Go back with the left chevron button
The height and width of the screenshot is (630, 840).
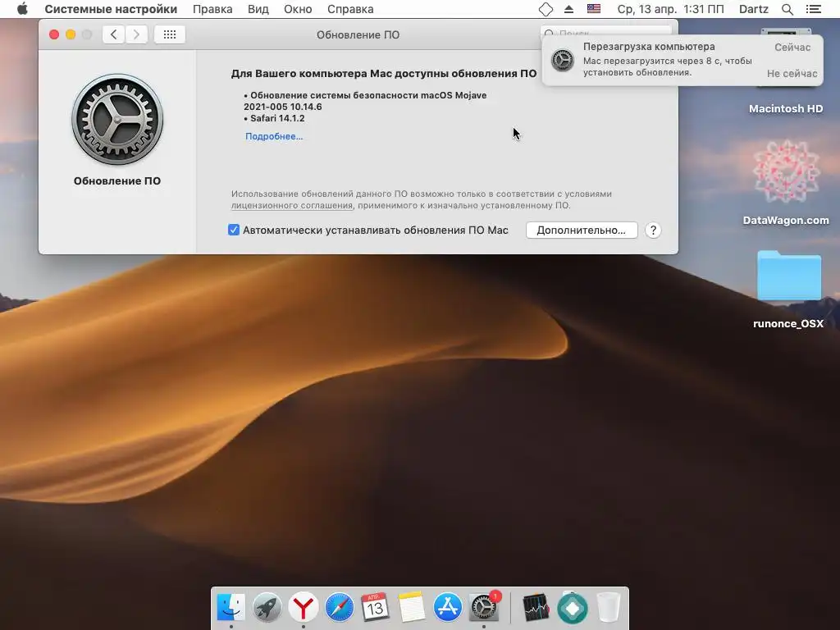point(113,34)
